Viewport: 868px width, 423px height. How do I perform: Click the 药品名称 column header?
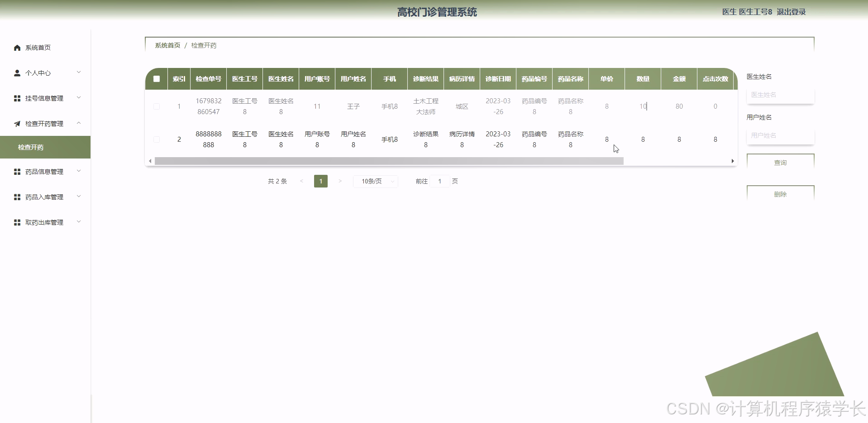coord(571,79)
